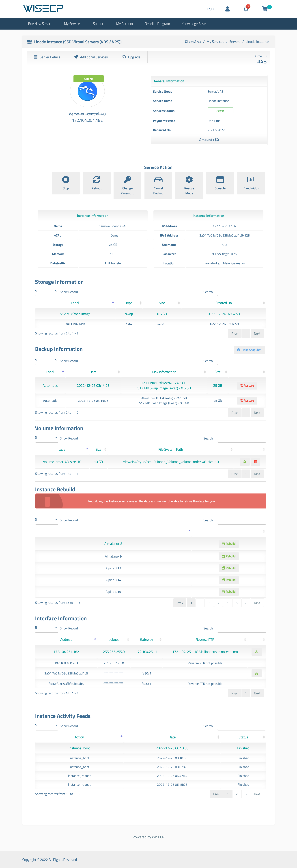Open Interface Information show record dropdown
Image resolution: width=297 pixels, height=868 pixels.
(47, 628)
